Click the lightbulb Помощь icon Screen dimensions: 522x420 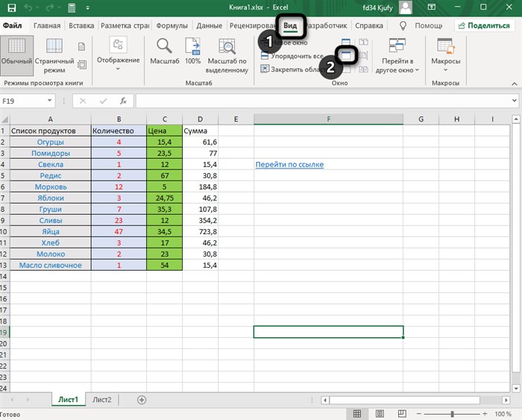coord(403,25)
